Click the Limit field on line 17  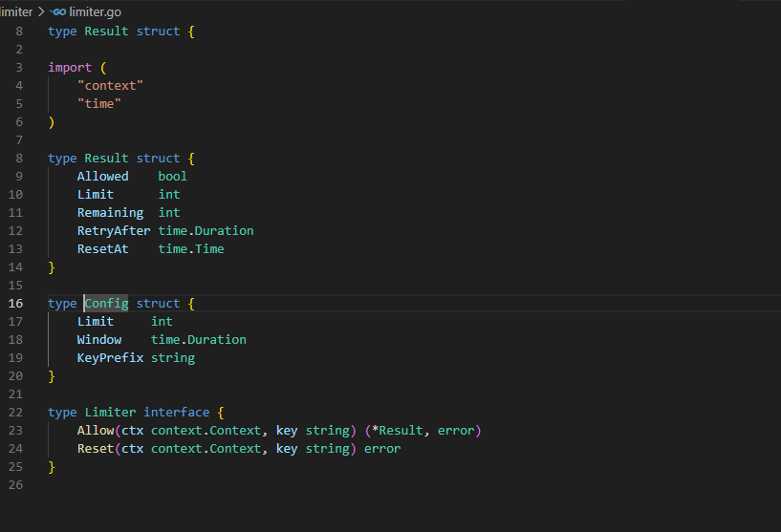tap(96, 322)
